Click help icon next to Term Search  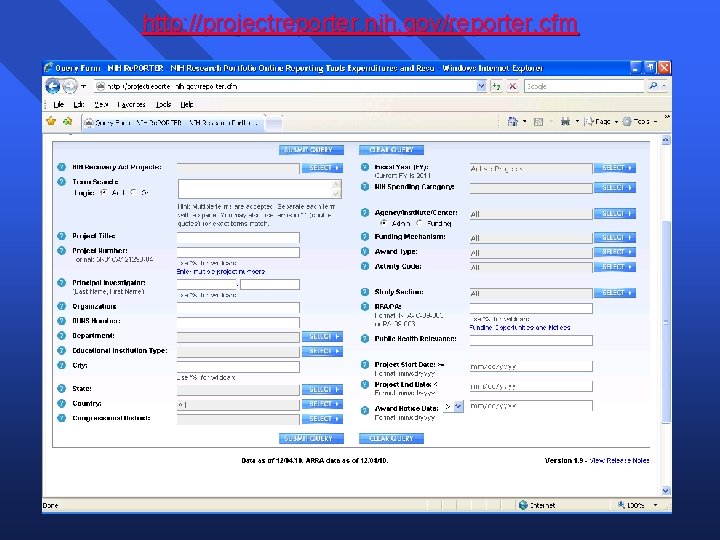(62, 182)
